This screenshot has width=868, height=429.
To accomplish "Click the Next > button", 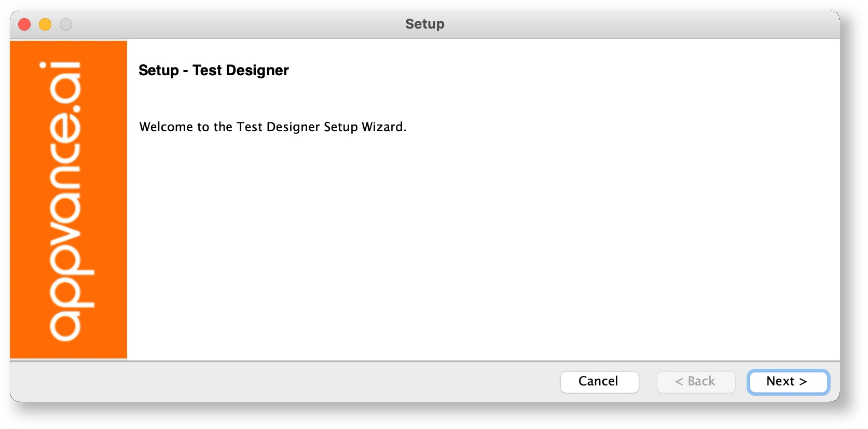I will [x=788, y=382].
